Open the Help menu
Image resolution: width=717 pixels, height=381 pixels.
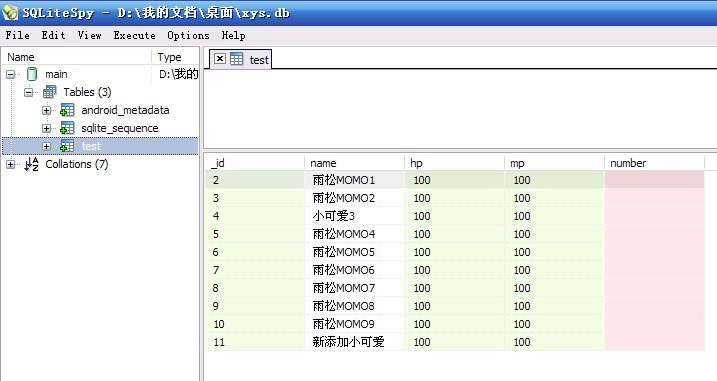tap(233, 35)
